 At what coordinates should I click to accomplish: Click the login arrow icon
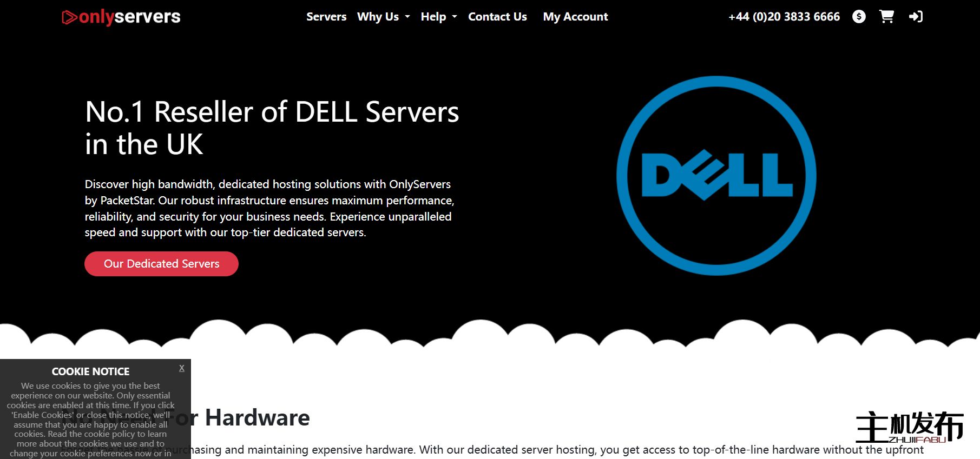click(916, 17)
